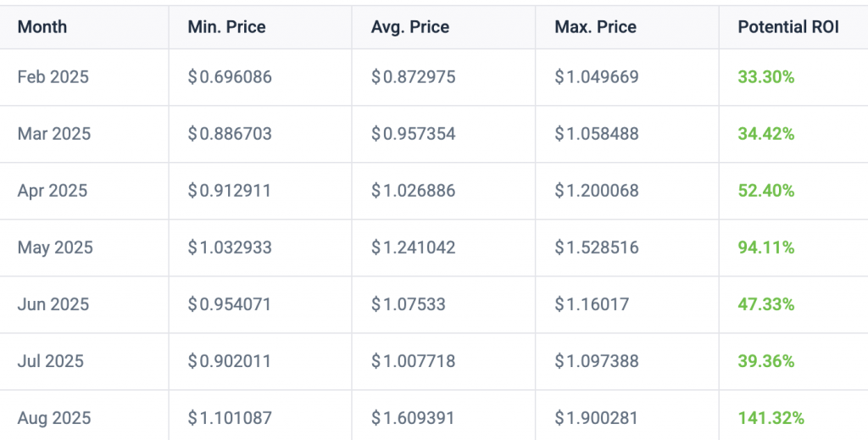
Task: Click the Month column header
Action: [x=42, y=27]
